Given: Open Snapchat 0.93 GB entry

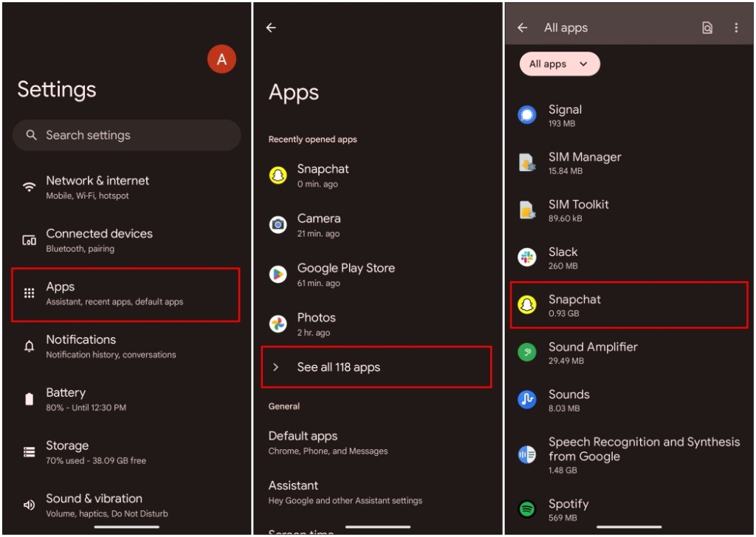Looking at the screenshot, I should (x=629, y=305).
